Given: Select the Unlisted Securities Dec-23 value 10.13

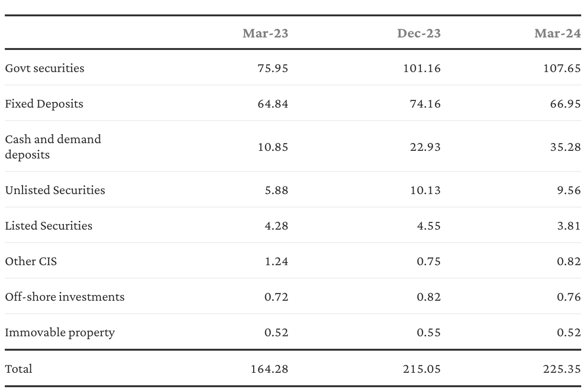Looking at the screenshot, I should (x=422, y=190).
